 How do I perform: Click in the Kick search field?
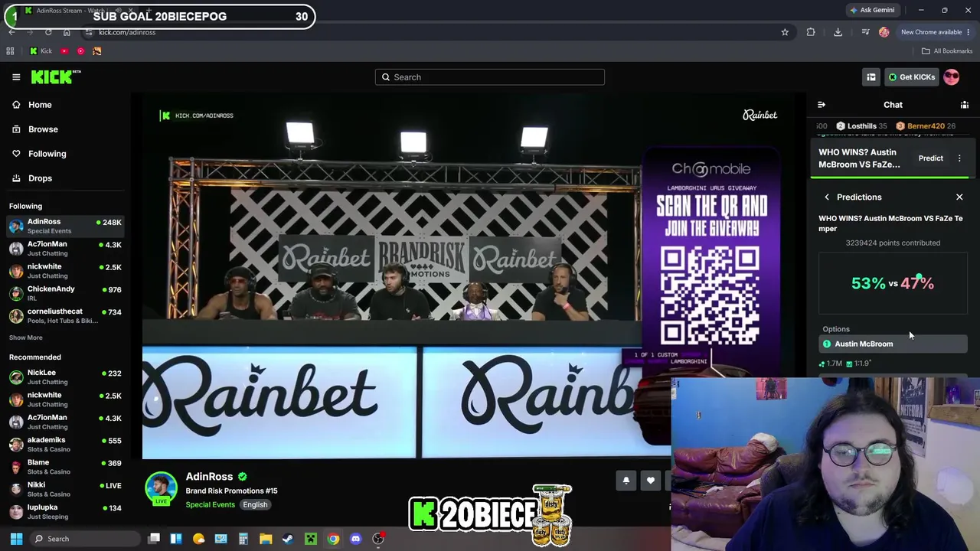490,77
